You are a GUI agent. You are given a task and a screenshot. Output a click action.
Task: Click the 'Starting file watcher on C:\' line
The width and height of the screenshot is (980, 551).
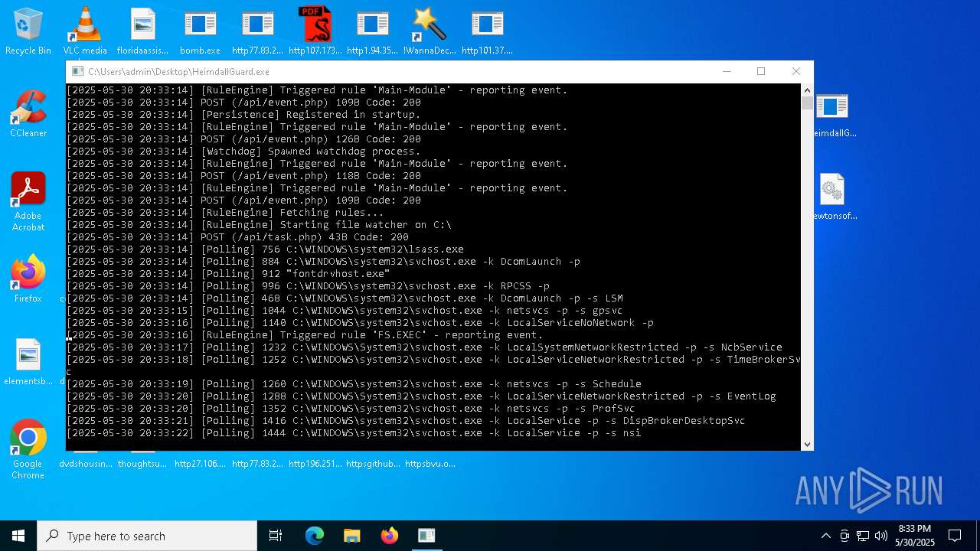tap(259, 225)
